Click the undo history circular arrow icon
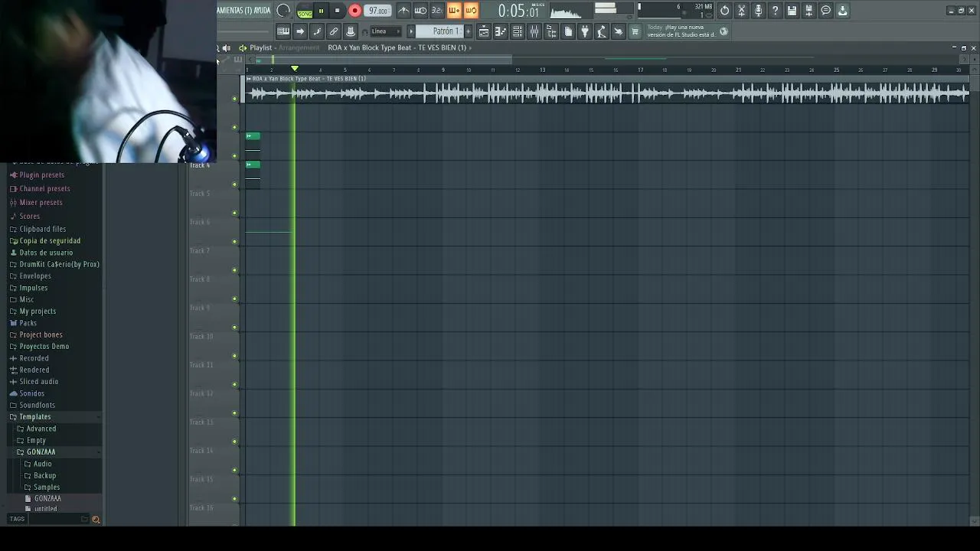 [724, 11]
